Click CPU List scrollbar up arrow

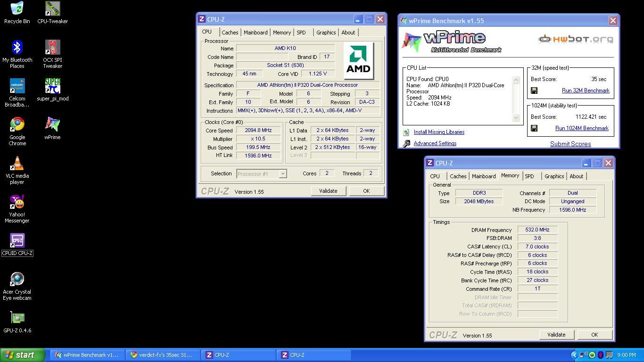pyautogui.click(x=516, y=80)
